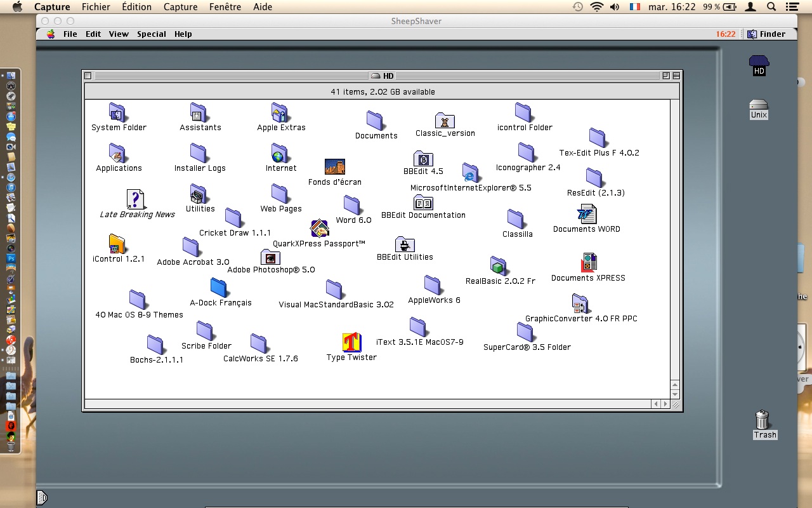Open the host Fenêtre menu
This screenshot has height=508, width=812.
tap(225, 7)
